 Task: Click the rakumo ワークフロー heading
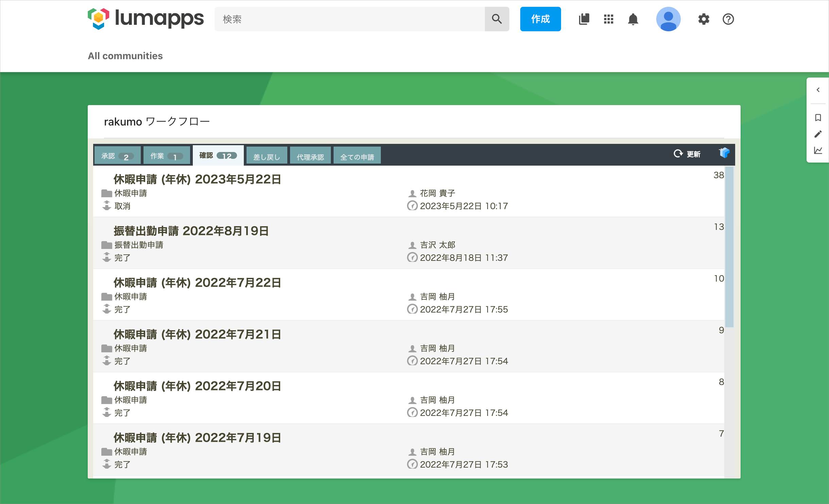[157, 121]
